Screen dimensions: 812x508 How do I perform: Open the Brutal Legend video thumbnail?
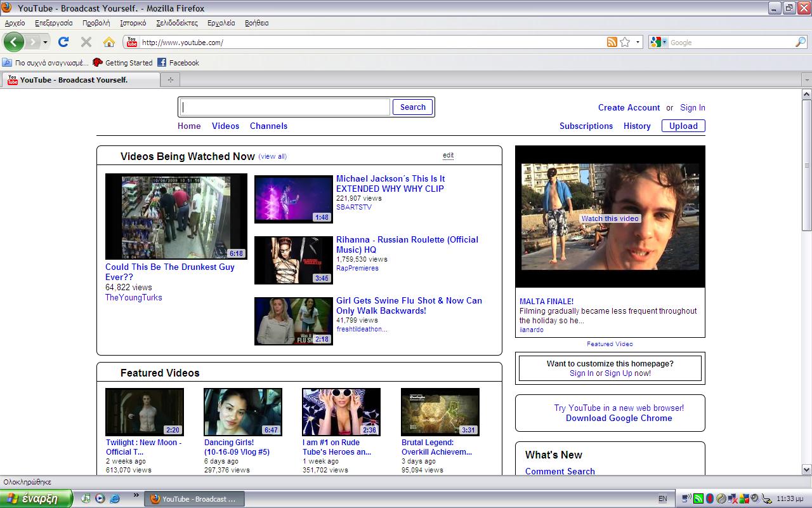tap(440, 412)
